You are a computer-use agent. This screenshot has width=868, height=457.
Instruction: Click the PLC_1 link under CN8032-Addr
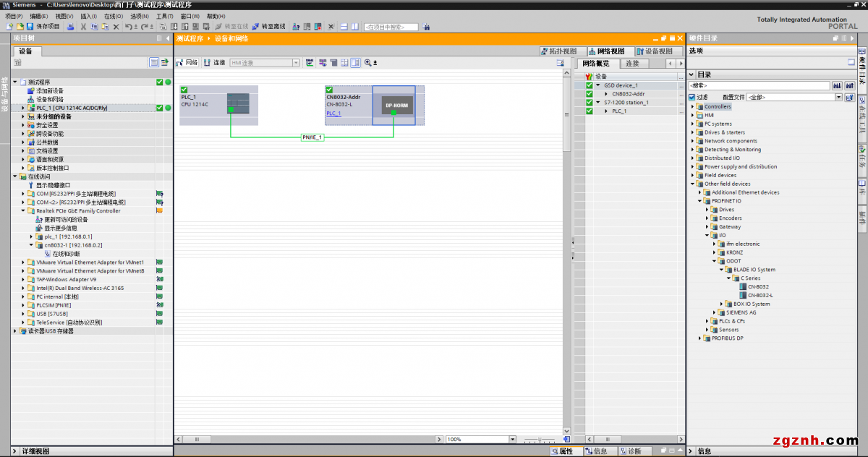[333, 114]
